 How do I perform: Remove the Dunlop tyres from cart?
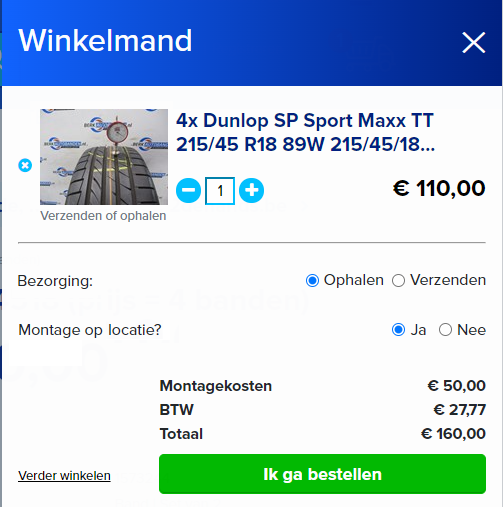pos(25,165)
